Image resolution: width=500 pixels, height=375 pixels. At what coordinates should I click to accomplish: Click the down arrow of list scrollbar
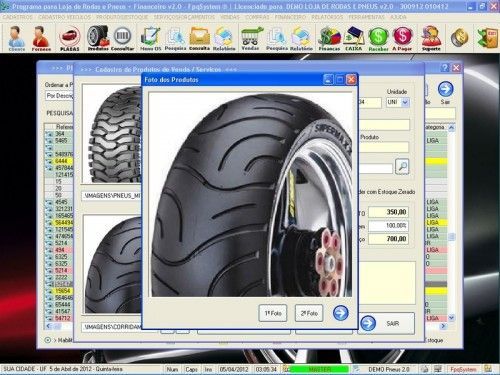(x=451, y=318)
